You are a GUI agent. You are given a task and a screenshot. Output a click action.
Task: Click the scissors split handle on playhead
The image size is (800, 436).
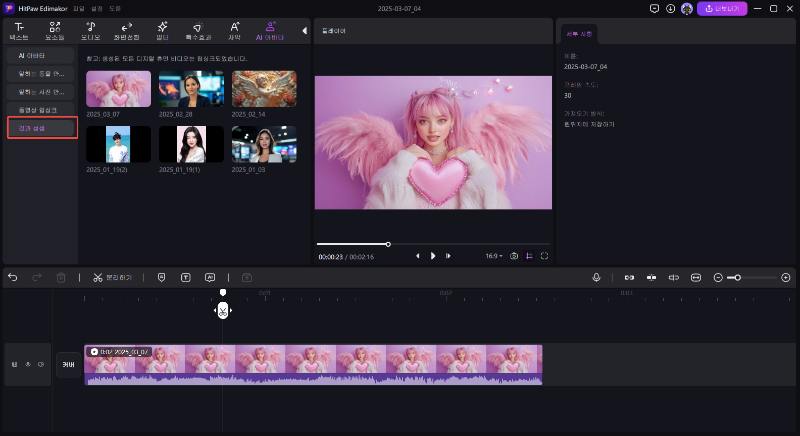[223, 310]
